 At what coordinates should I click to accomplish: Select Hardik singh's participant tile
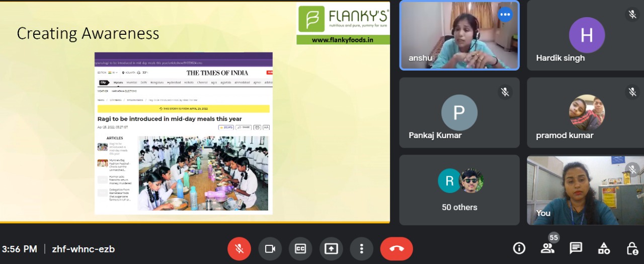[586, 35]
